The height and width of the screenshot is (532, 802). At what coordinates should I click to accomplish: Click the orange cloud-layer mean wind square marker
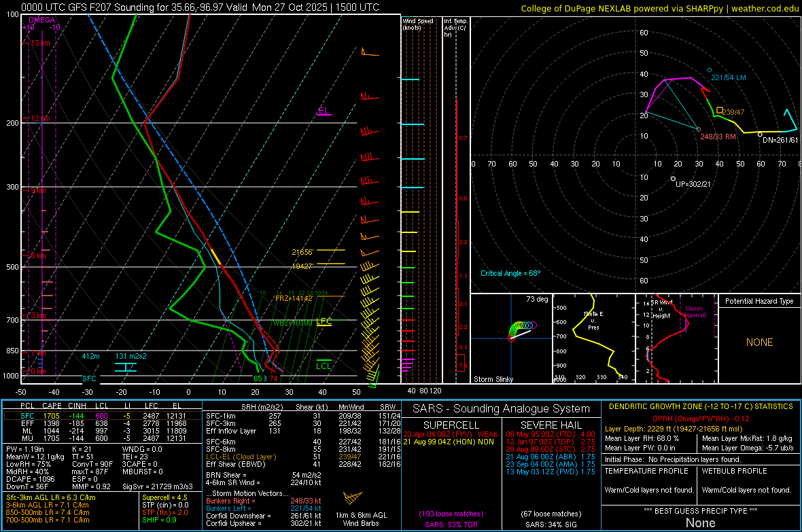tap(720, 110)
